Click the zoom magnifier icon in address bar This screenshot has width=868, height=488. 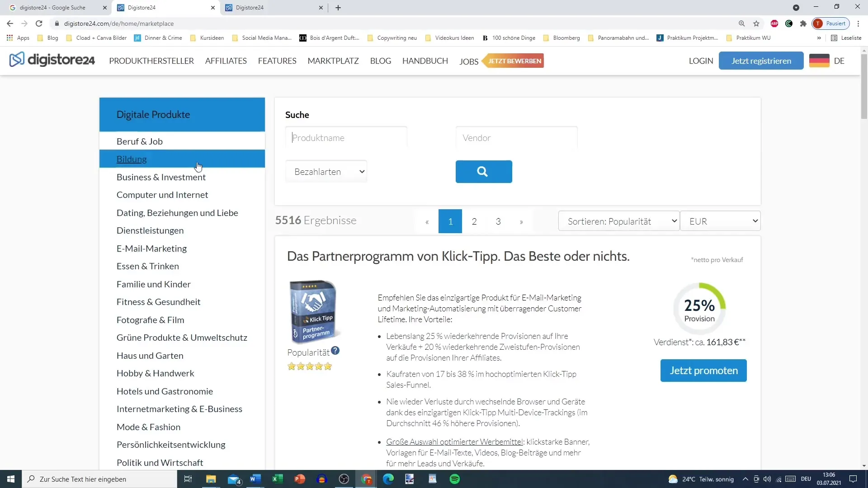pyautogui.click(x=742, y=23)
